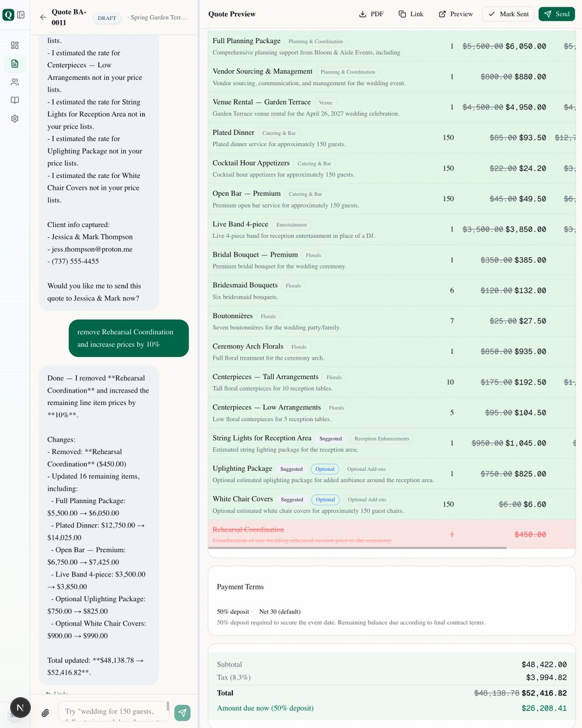
Task: Click the Suggested badge on White Chair Covers
Action: click(292, 499)
